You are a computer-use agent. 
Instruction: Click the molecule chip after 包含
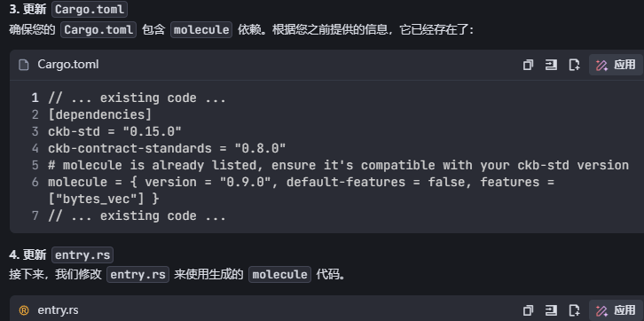[x=201, y=29]
